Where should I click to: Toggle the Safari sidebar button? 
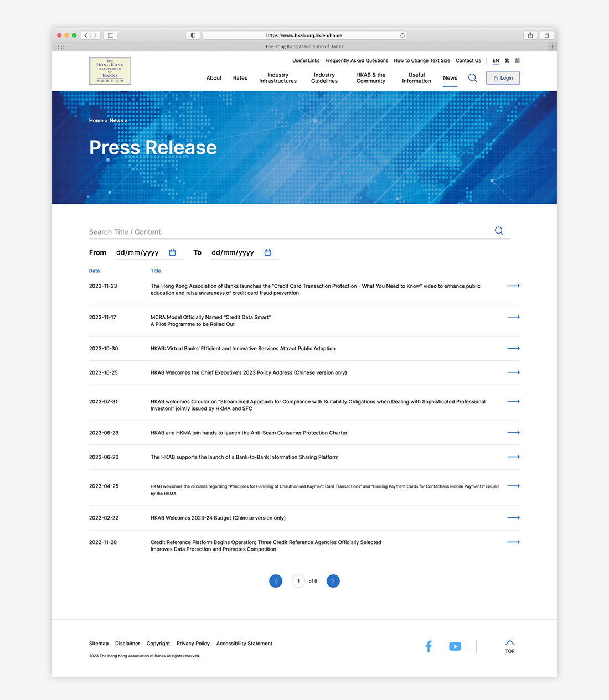[x=111, y=35]
